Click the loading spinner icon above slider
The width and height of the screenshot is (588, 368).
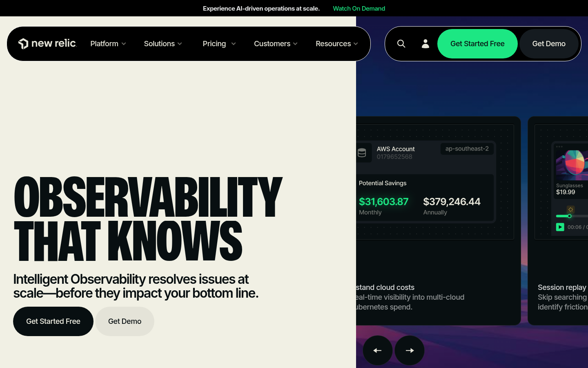click(571, 209)
